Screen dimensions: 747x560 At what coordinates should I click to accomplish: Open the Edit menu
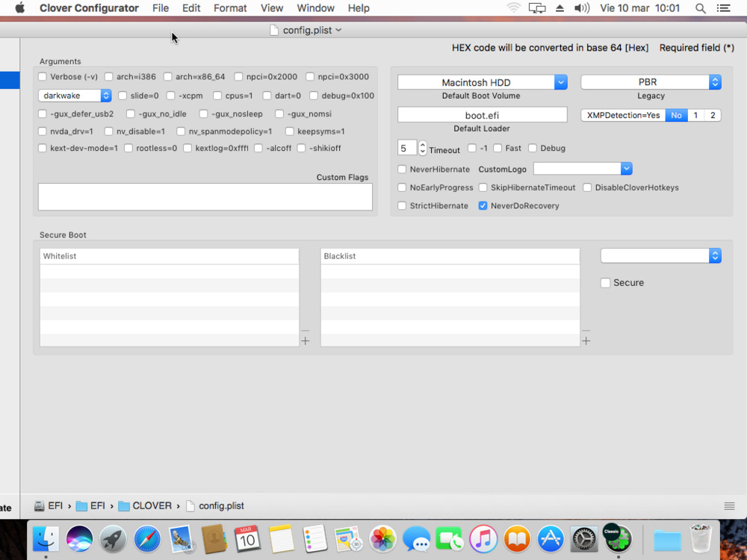click(191, 8)
